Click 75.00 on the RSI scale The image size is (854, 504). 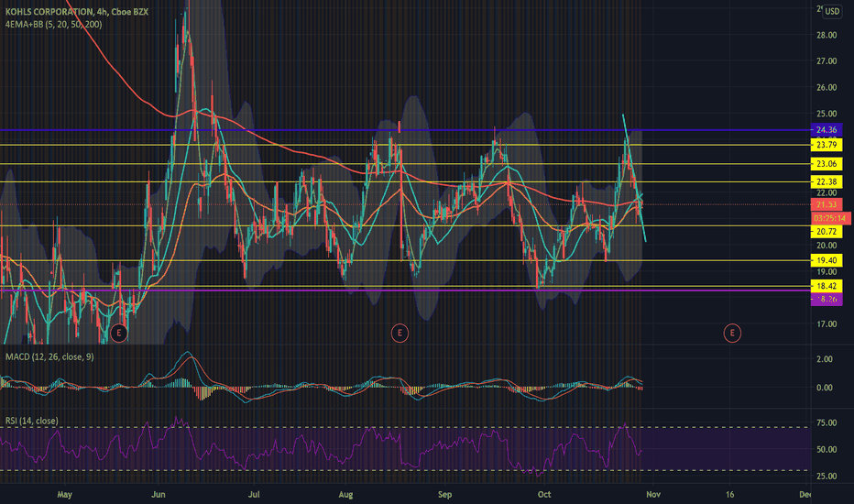click(x=827, y=422)
